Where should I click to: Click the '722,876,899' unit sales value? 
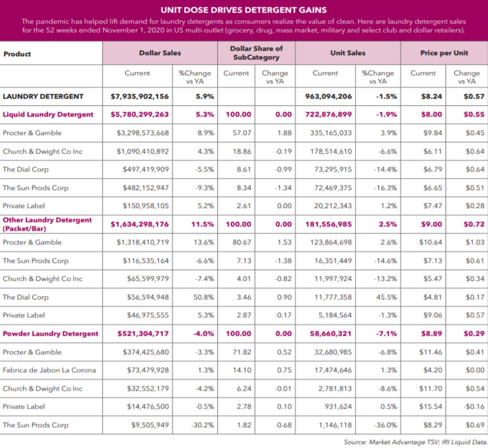click(x=329, y=115)
